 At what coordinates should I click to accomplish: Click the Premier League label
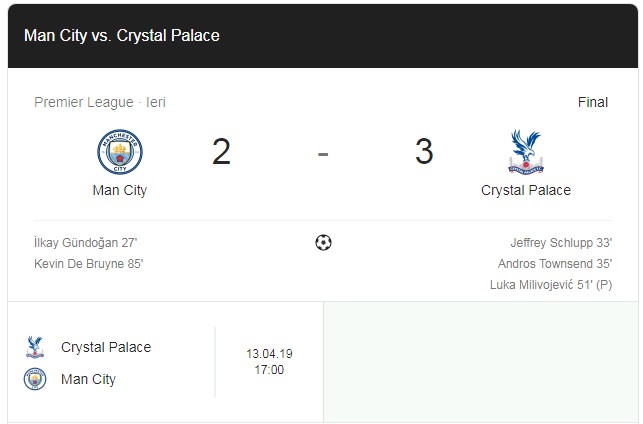point(84,102)
